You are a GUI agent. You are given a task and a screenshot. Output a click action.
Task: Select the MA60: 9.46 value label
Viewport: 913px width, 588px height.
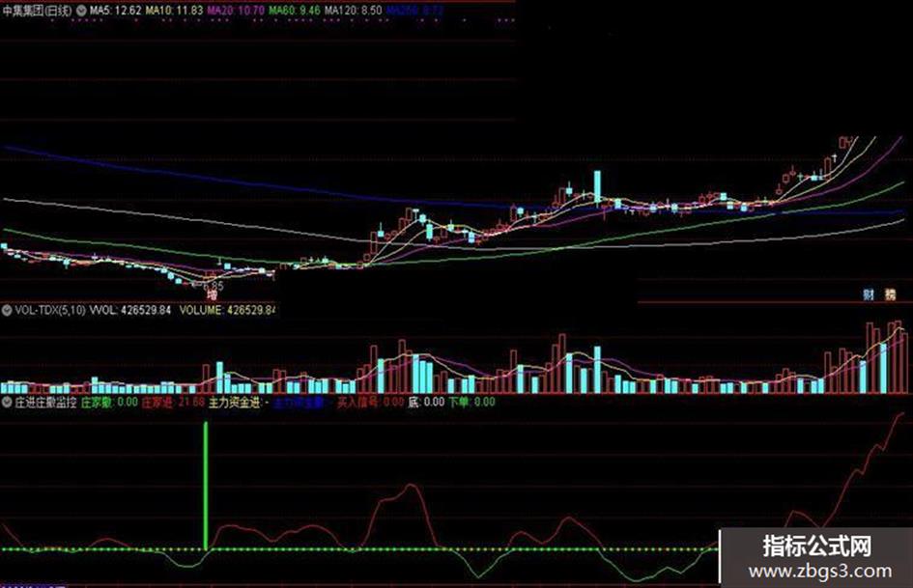(294, 11)
